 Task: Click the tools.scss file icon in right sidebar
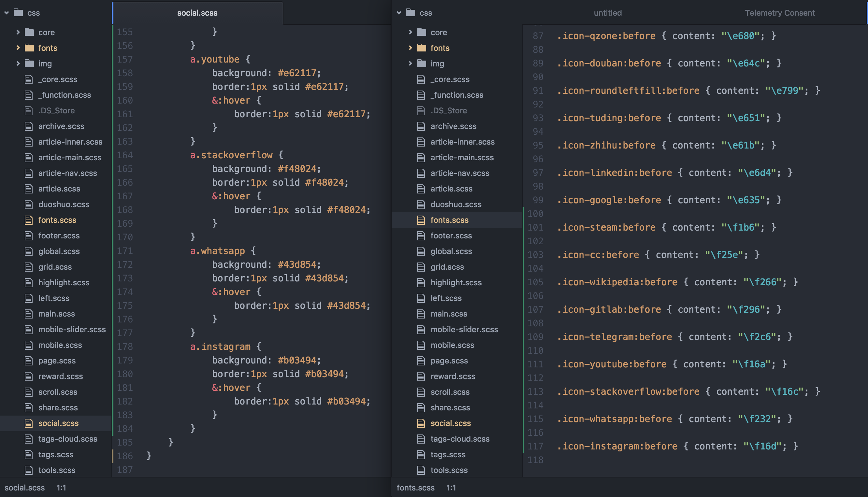click(421, 470)
